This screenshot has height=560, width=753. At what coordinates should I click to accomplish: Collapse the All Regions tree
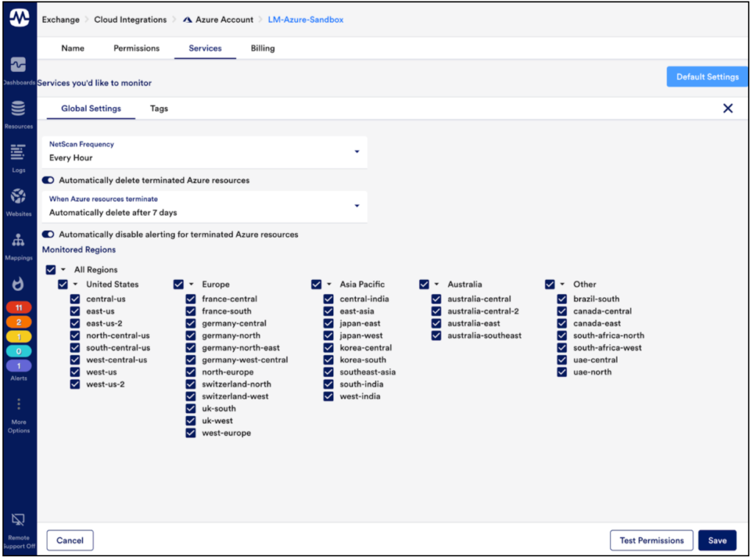tap(63, 270)
